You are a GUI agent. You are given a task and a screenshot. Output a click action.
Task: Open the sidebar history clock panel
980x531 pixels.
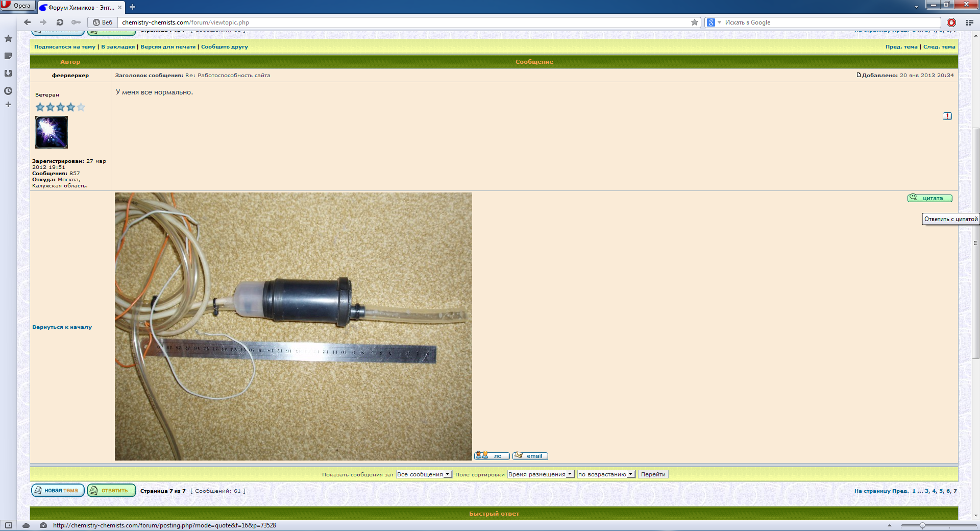[8, 91]
